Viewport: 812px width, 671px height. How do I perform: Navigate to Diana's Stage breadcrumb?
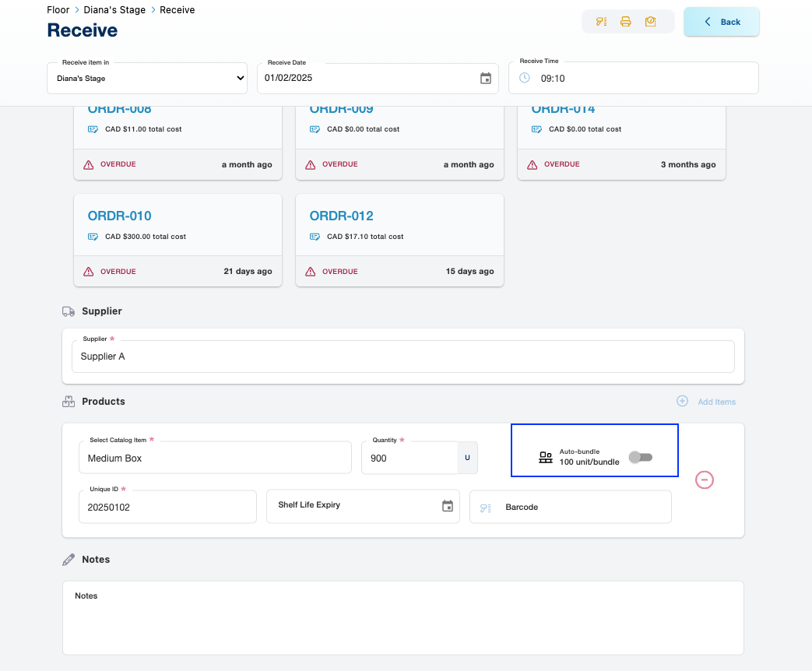coord(115,10)
